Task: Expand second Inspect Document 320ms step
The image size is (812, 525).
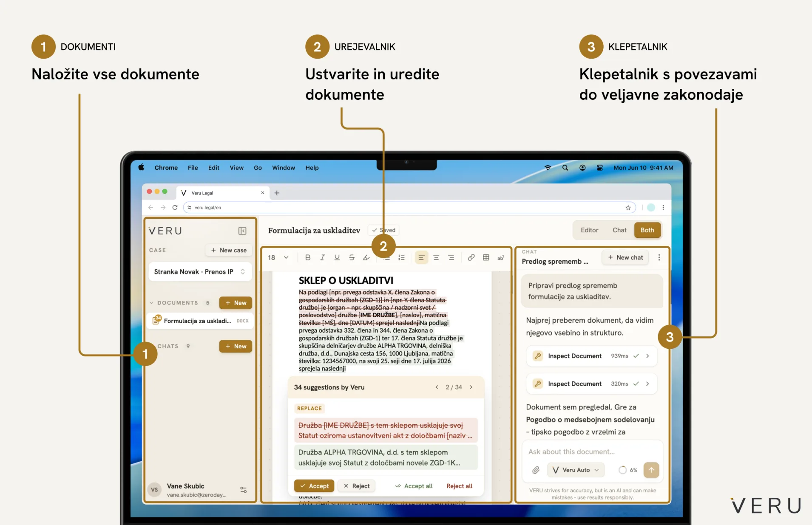Action: coord(591,384)
